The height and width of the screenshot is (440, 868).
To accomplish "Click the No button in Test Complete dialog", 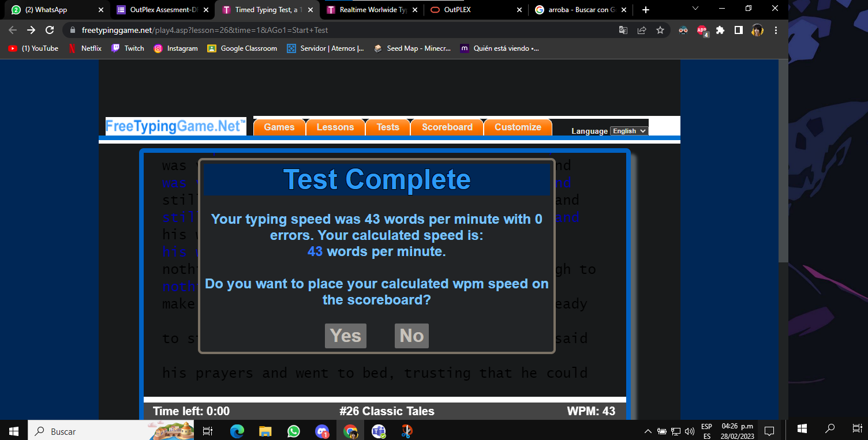I will 411,336.
